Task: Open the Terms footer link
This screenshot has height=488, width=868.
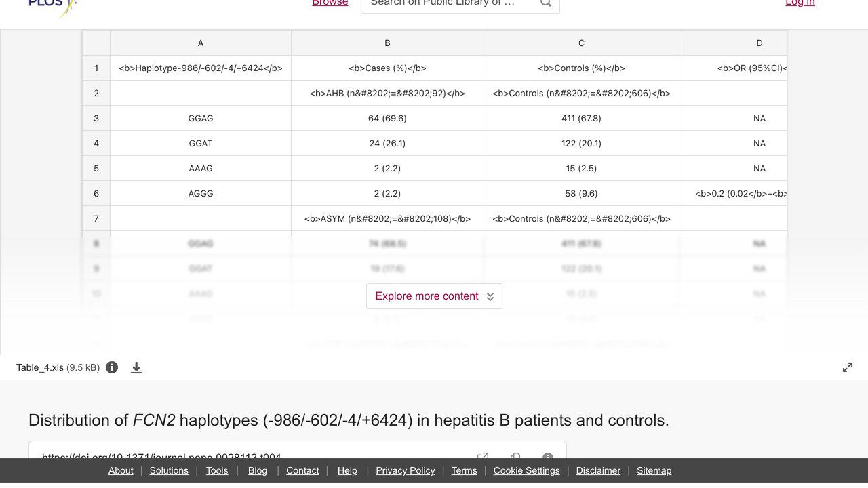Action: point(465,470)
